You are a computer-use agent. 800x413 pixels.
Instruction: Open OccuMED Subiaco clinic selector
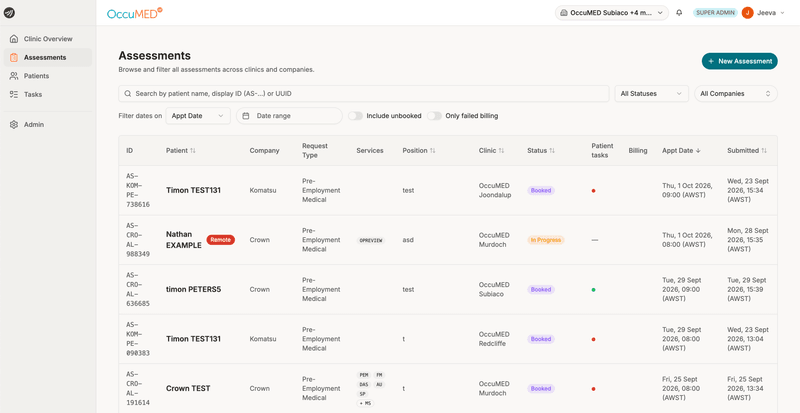(x=612, y=13)
